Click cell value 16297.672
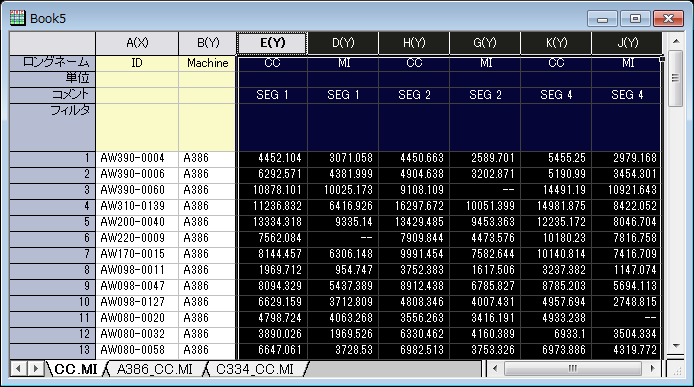The image size is (694, 387). tap(414, 206)
